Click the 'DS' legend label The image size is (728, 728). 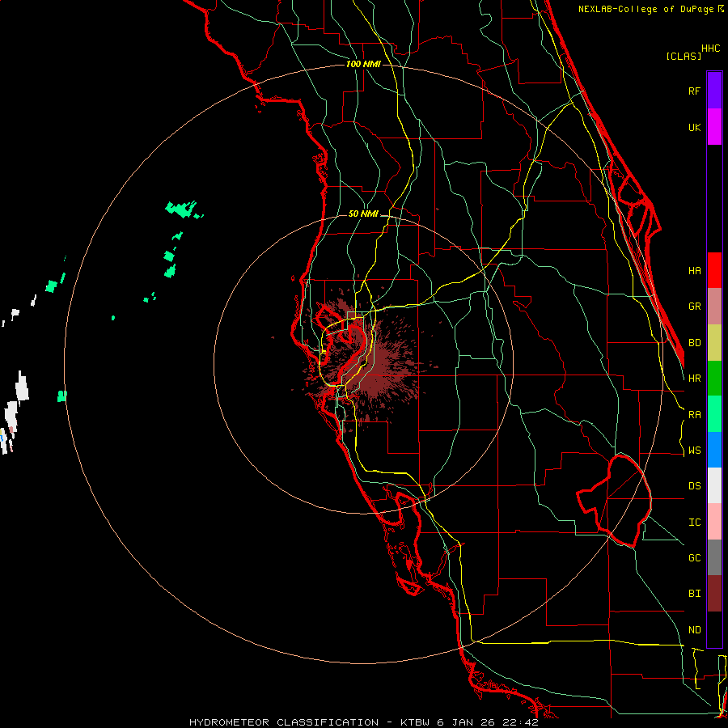tap(694, 486)
